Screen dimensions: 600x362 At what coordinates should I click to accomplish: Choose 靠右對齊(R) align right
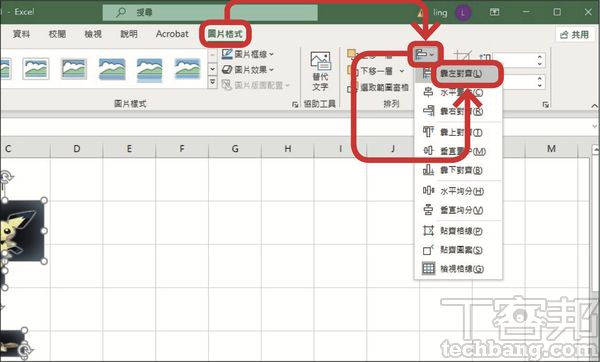coord(458,111)
